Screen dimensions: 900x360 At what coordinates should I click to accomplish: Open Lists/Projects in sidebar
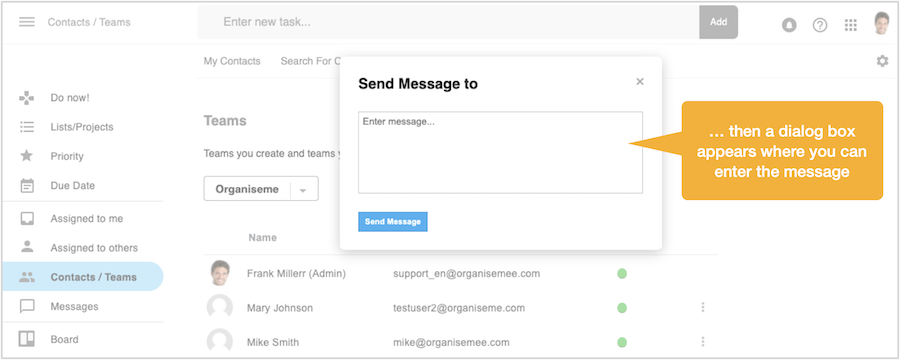[82, 127]
